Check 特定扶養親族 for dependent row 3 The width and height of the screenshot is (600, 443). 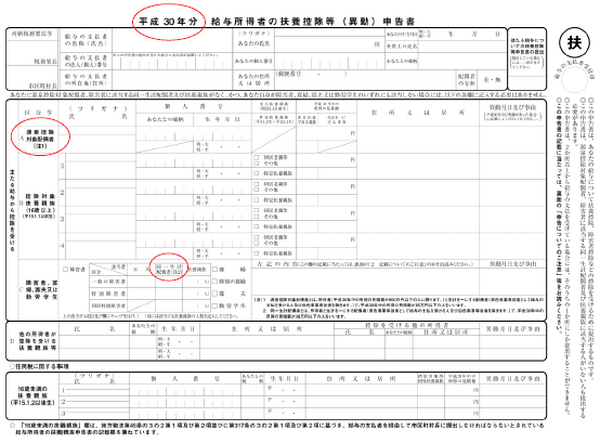[256, 226]
